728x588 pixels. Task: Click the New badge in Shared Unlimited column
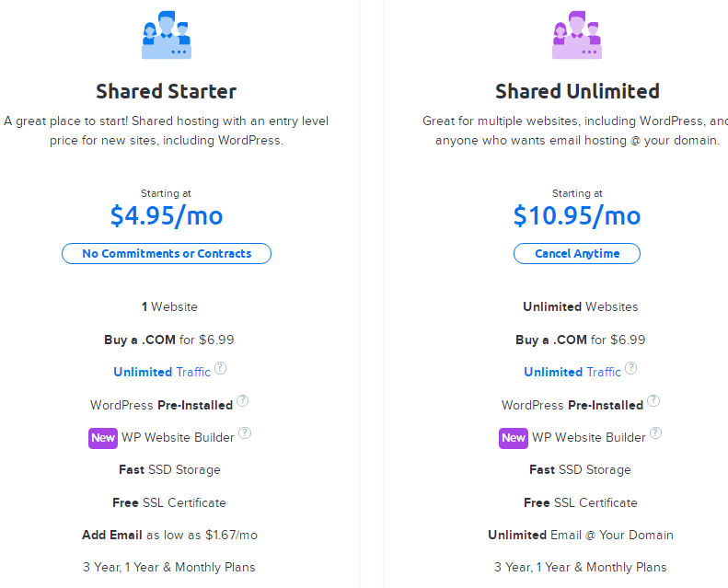(514, 438)
